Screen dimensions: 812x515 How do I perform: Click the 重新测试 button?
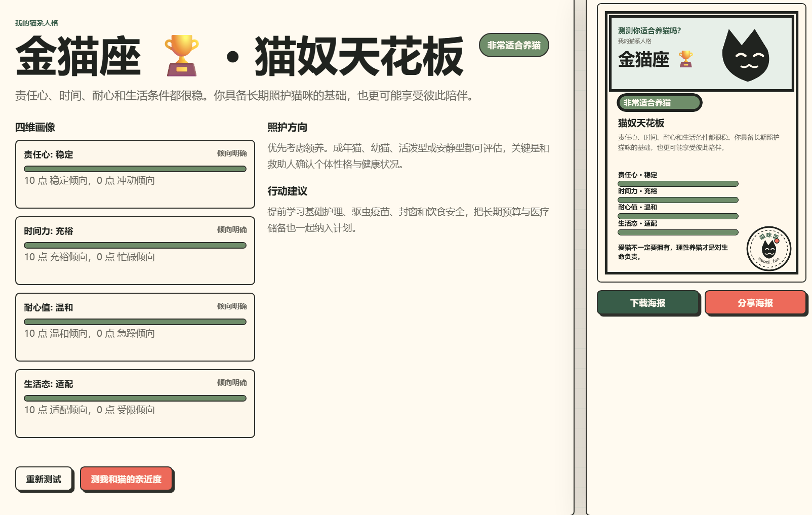pyautogui.click(x=44, y=479)
